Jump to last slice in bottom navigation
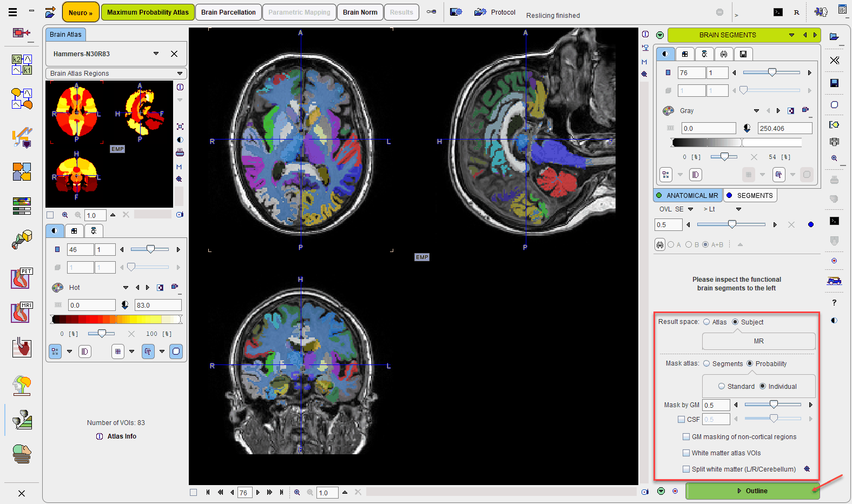852x504 pixels. tap(281, 492)
